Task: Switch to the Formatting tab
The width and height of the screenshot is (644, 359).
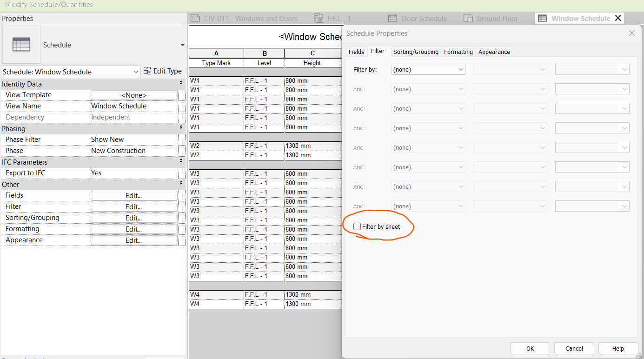Action: click(x=458, y=52)
